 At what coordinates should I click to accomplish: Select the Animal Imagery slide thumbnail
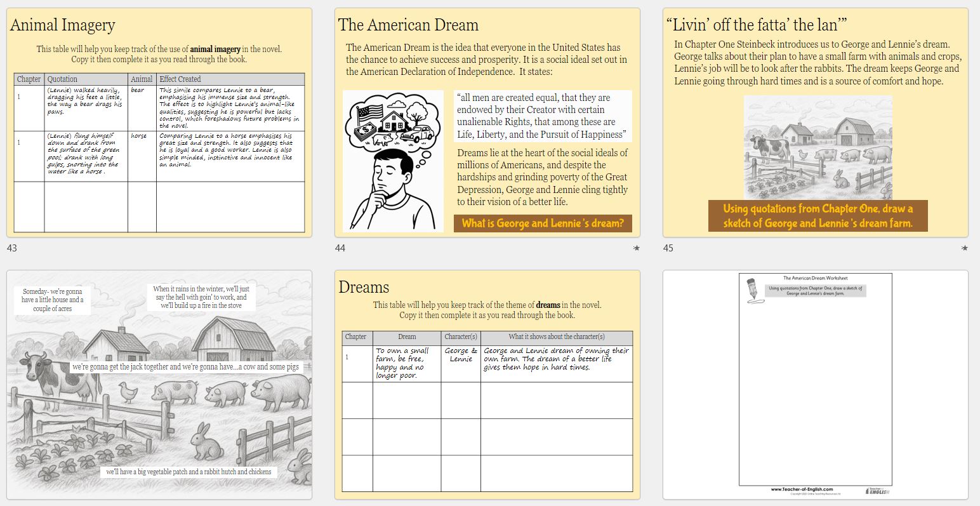click(159, 122)
